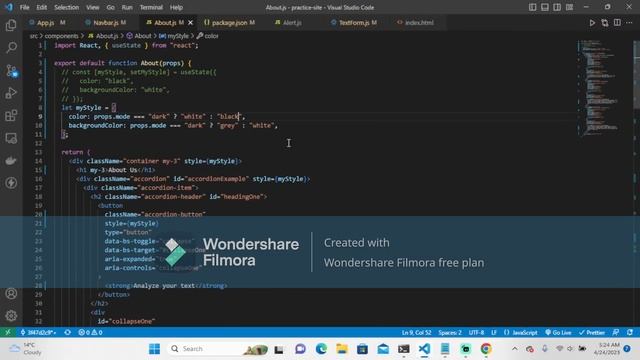Viewport: 640px width, 360px height.
Task: Open Microsoft Edge from taskbar
Action: point(321,349)
